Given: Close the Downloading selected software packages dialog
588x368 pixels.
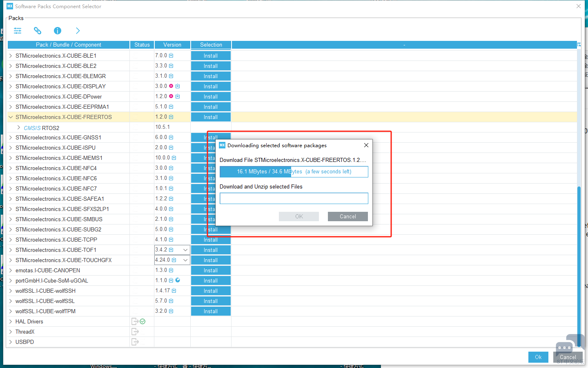Looking at the screenshot, I should (x=366, y=145).
